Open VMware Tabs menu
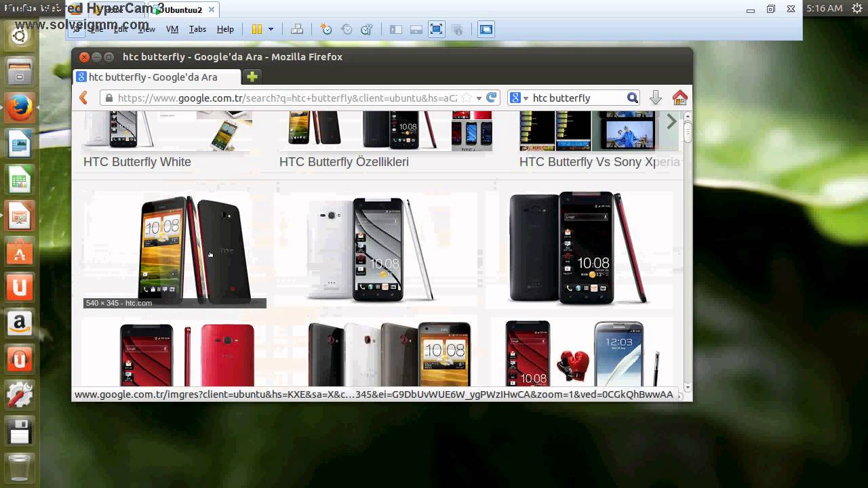Screen dimensions: 868x488 [x=197, y=29]
